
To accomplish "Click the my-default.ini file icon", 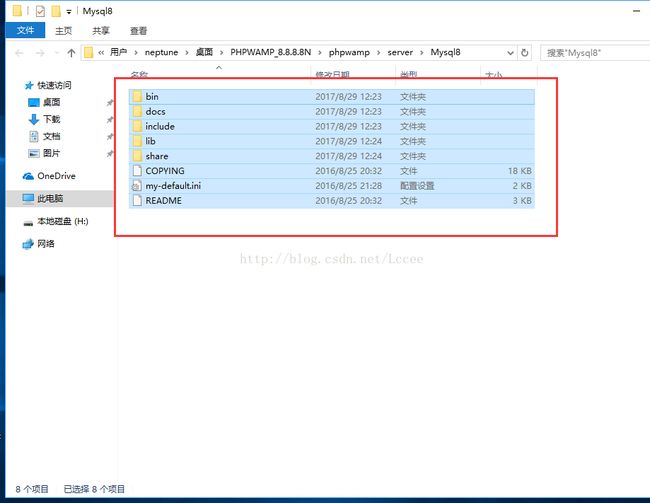I will coord(137,186).
